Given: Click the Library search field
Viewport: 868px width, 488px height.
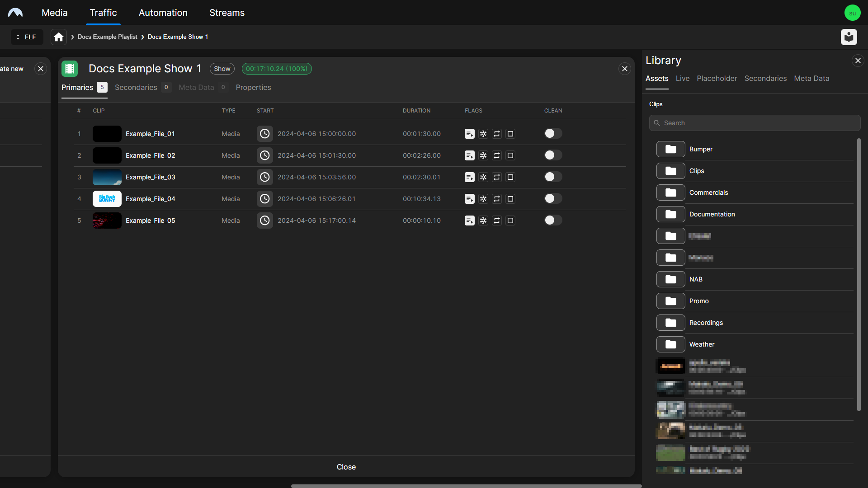Looking at the screenshot, I should 755,123.
